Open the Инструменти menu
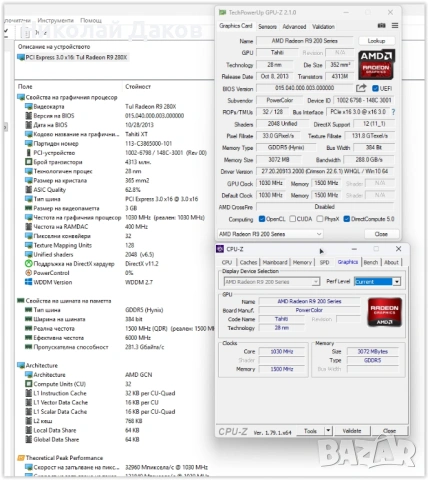The width and height of the screenshot is (428, 480). coord(56,20)
